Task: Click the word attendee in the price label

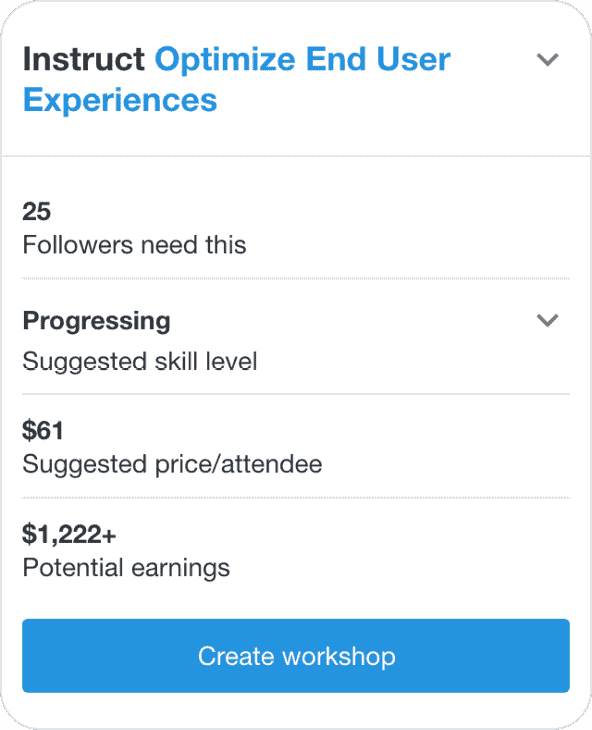Action: [x=271, y=464]
